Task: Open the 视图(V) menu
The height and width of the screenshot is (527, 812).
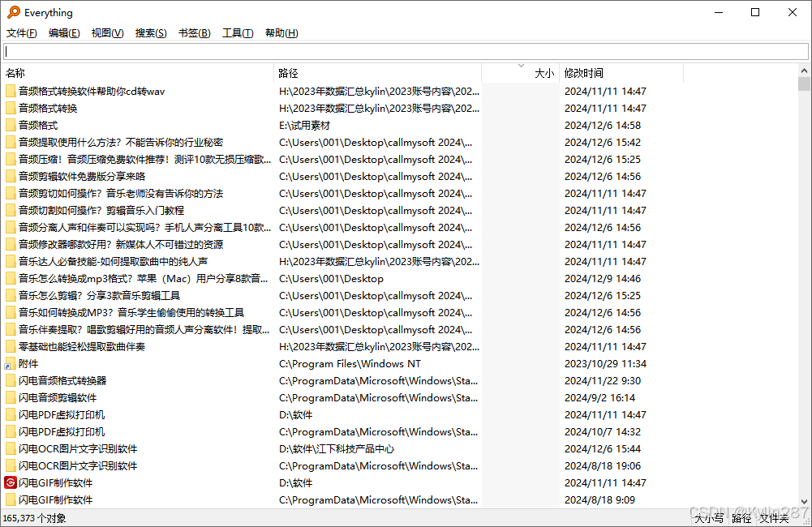Action: (108, 33)
